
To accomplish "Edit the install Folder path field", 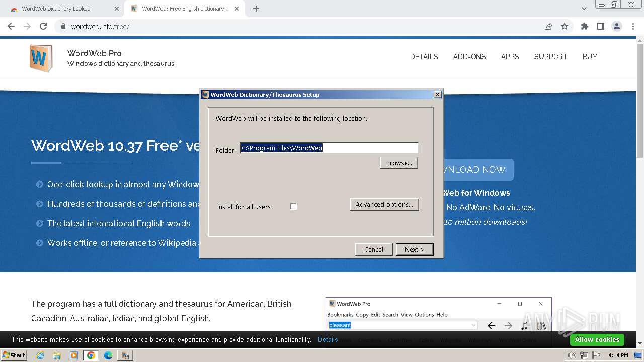I will (x=330, y=148).
